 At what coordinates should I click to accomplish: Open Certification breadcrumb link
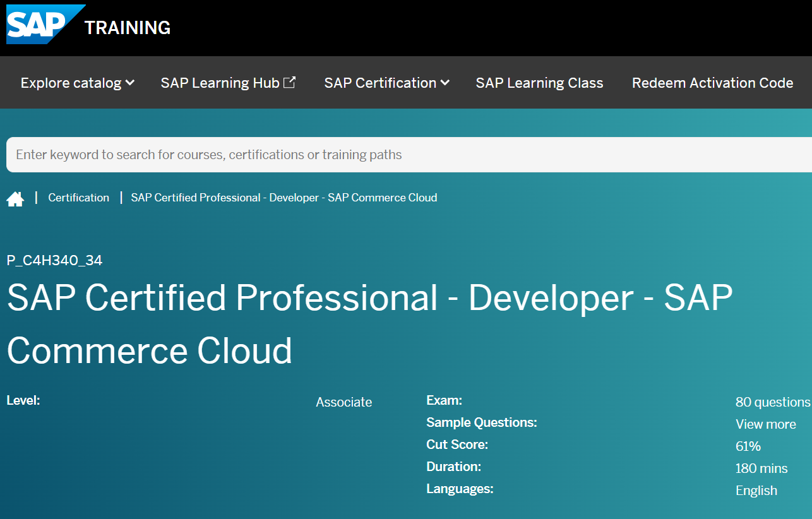pyautogui.click(x=78, y=198)
